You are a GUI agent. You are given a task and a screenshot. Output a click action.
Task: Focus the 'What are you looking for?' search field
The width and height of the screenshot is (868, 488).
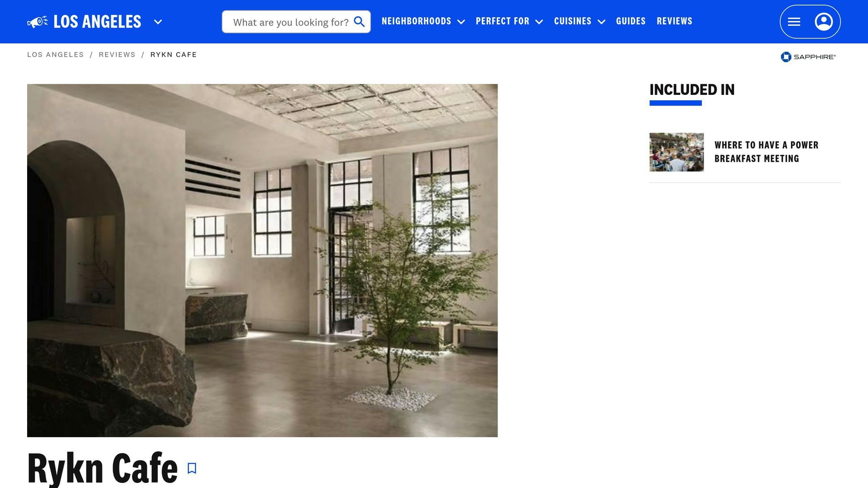coord(296,22)
